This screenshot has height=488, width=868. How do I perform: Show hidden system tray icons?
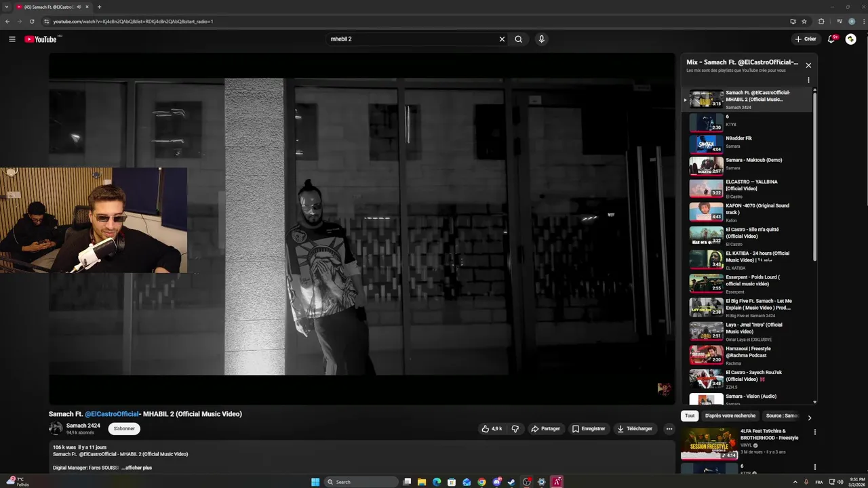point(795,482)
